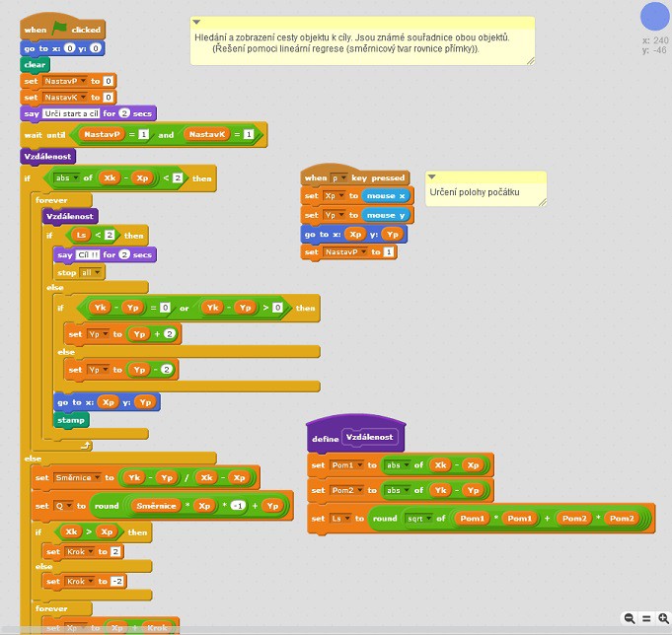This screenshot has width=672, height=635.
Task: Click the blue circle sprite thumbnail
Action: (x=655, y=17)
